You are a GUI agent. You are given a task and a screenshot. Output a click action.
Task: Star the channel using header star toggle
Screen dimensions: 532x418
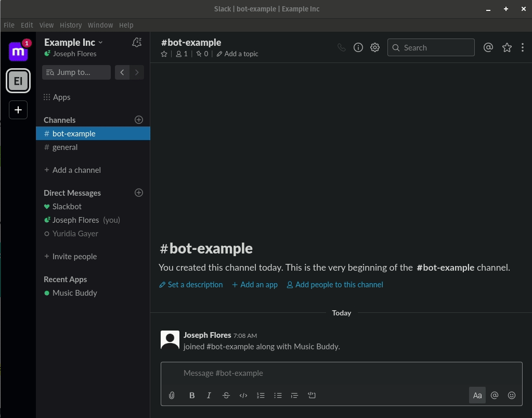coord(164,54)
